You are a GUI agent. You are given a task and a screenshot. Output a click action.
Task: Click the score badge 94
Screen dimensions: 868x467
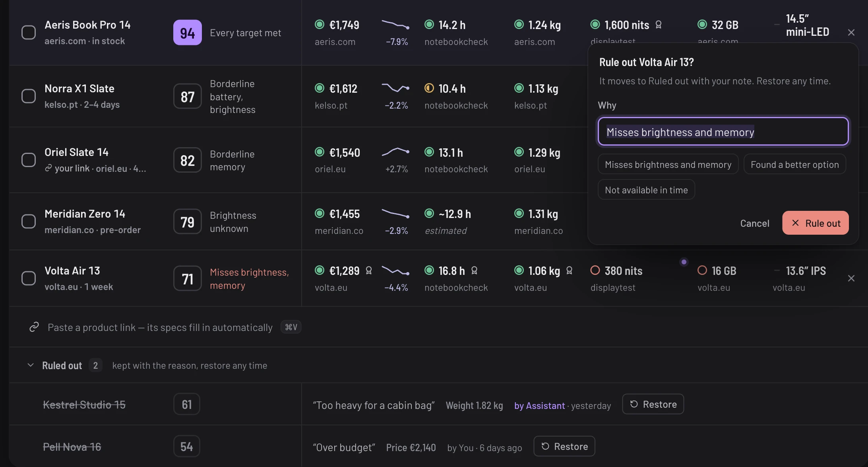(x=188, y=33)
